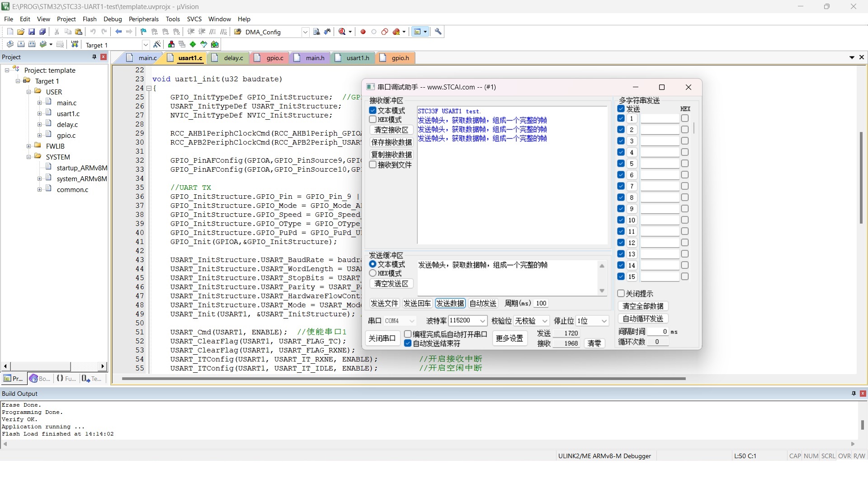Open the DMA_Config find dropdown arrow
Screen dimensions: 868x488
coord(305,32)
